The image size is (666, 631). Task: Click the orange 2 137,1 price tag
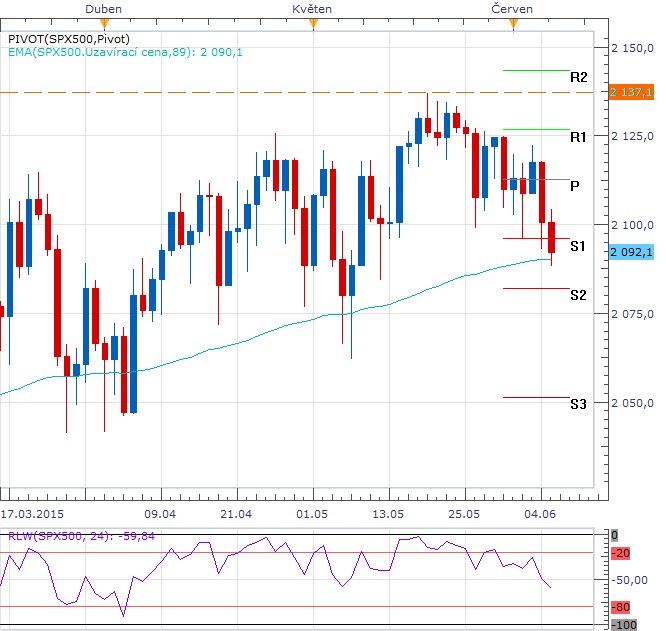631,92
